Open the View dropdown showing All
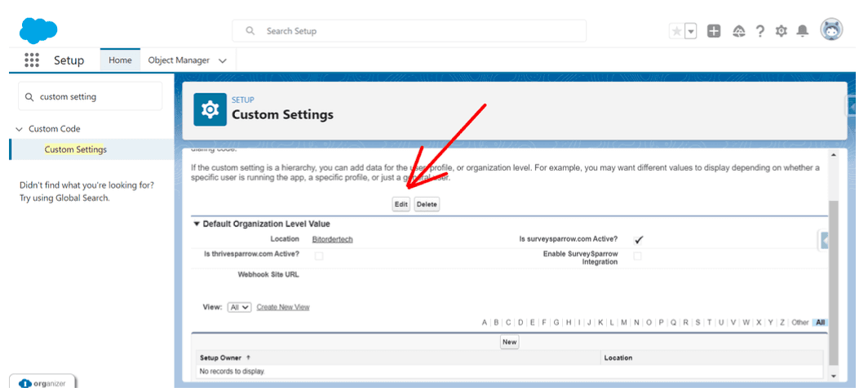868x392 pixels. click(x=239, y=307)
